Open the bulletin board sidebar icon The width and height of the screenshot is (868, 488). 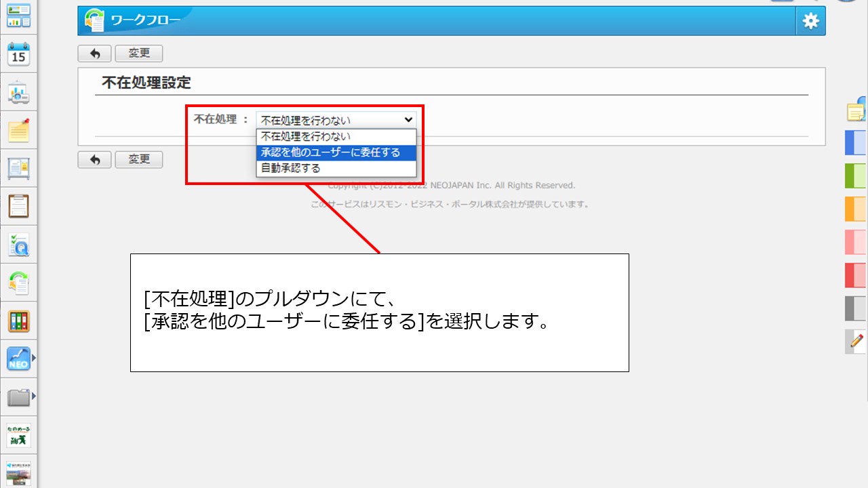tap(19, 168)
